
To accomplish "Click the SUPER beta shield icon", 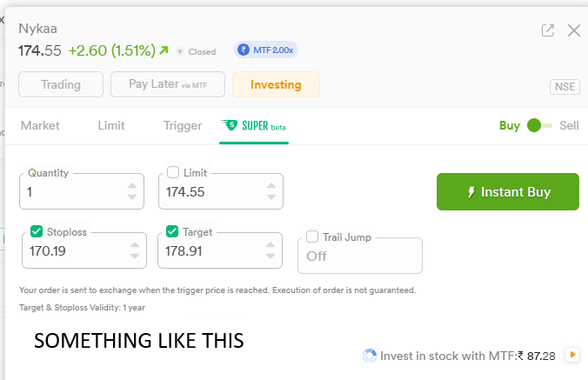I will (x=229, y=125).
